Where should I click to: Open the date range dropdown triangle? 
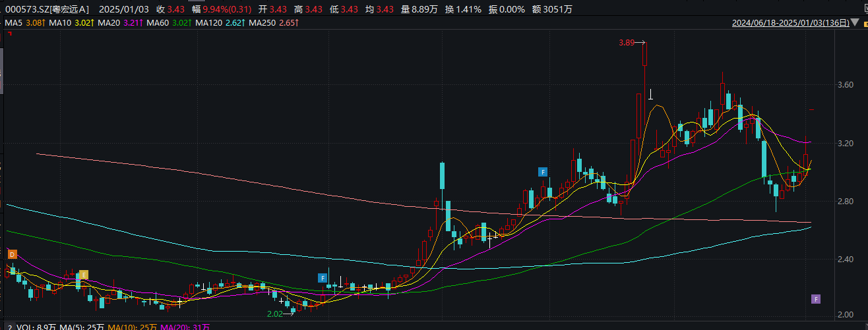855,23
